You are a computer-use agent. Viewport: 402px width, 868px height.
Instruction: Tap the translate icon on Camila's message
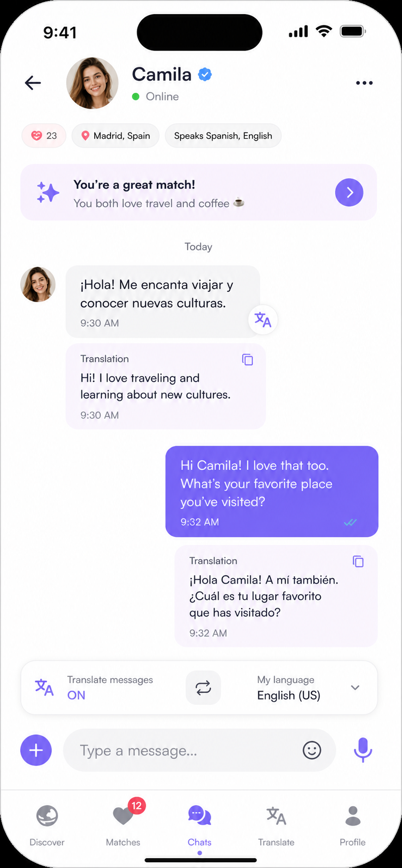click(263, 320)
